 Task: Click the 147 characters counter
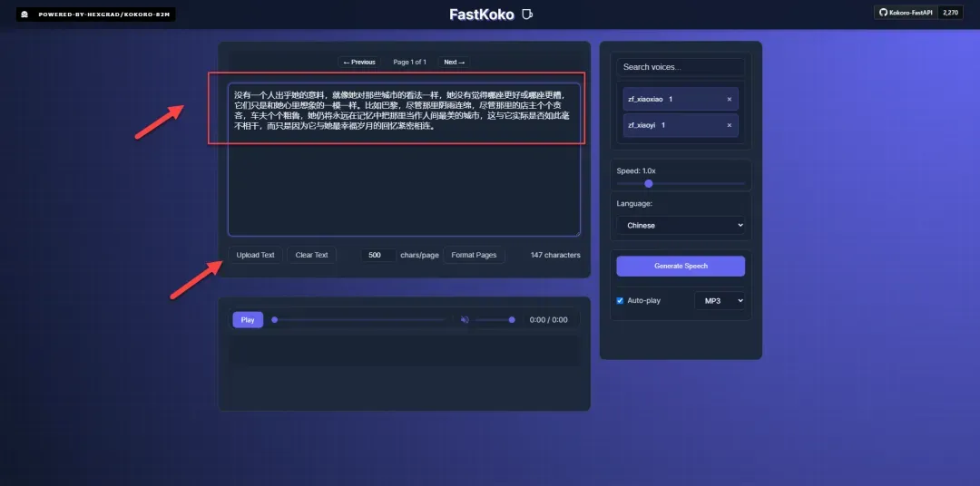pyautogui.click(x=555, y=255)
